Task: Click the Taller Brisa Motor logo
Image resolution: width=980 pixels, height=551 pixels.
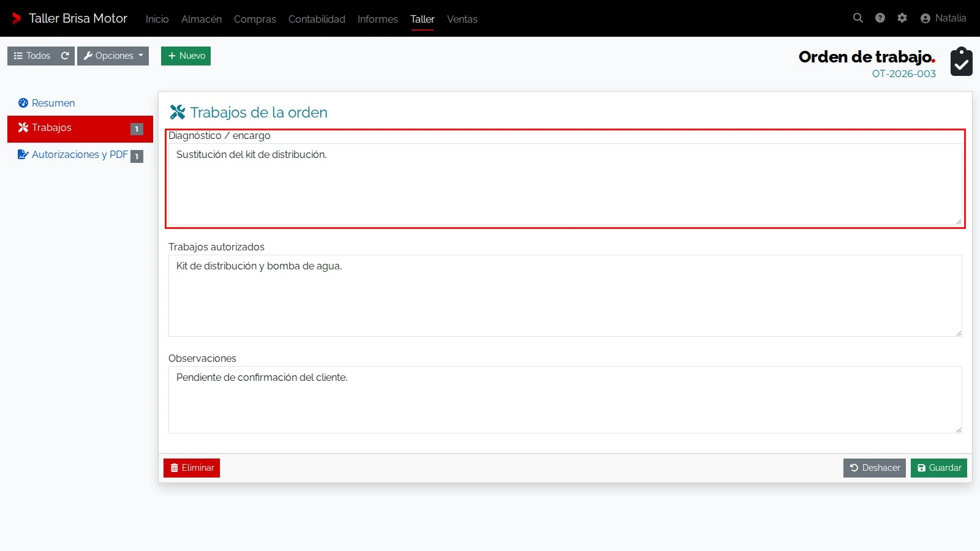Action: [x=70, y=18]
